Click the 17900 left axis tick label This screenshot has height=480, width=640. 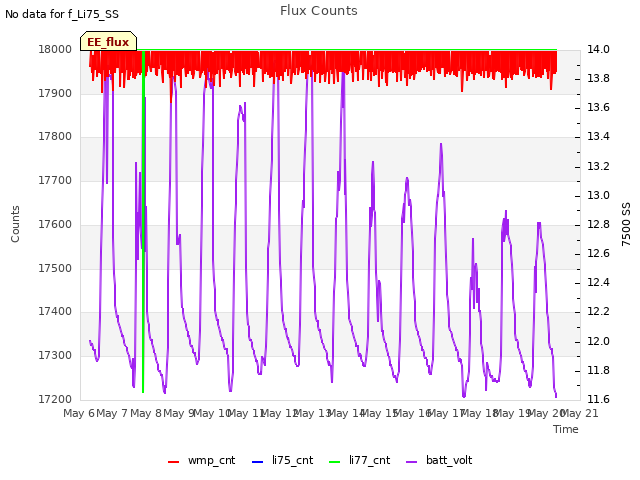[x=55, y=93]
